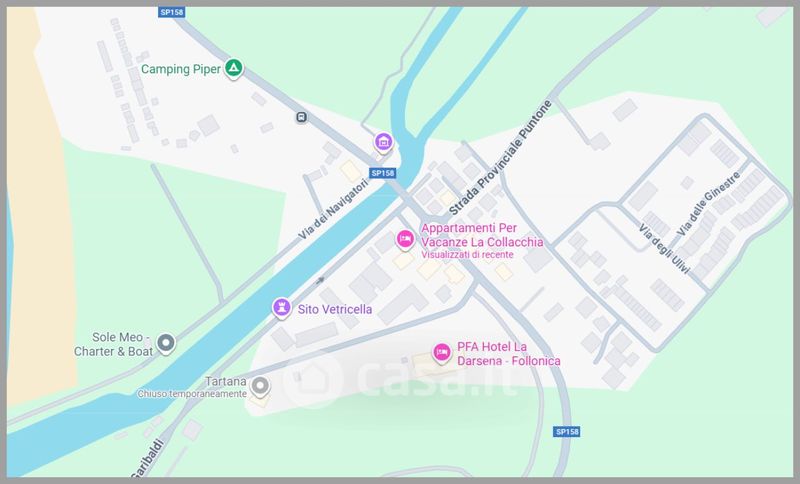Click the pink hotel pin for Appartamenti La Collacchia
Screen dimensions: 800x484
click(x=405, y=239)
